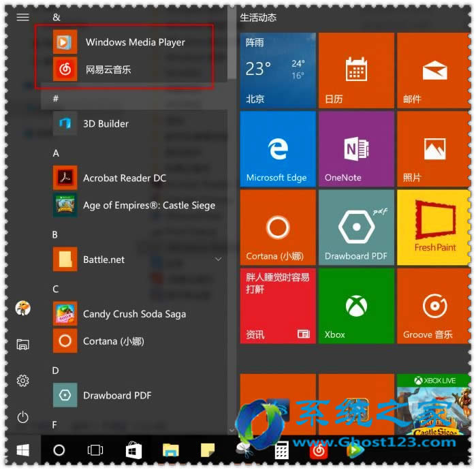Toggle the hamburger menu at top

[22, 17]
